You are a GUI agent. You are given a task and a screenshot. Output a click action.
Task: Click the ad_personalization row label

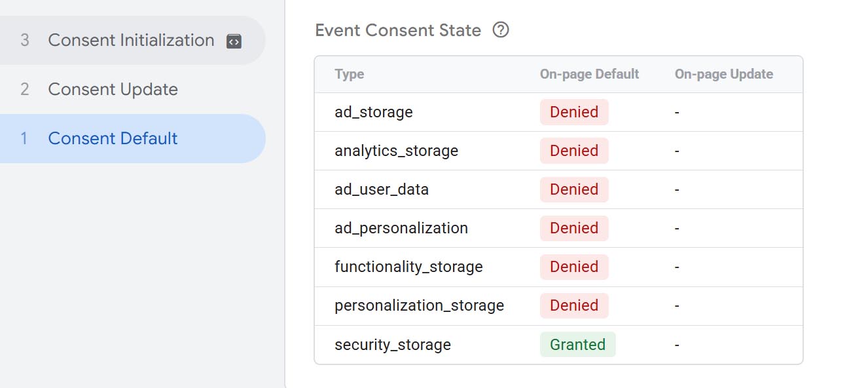pos(401,228)
